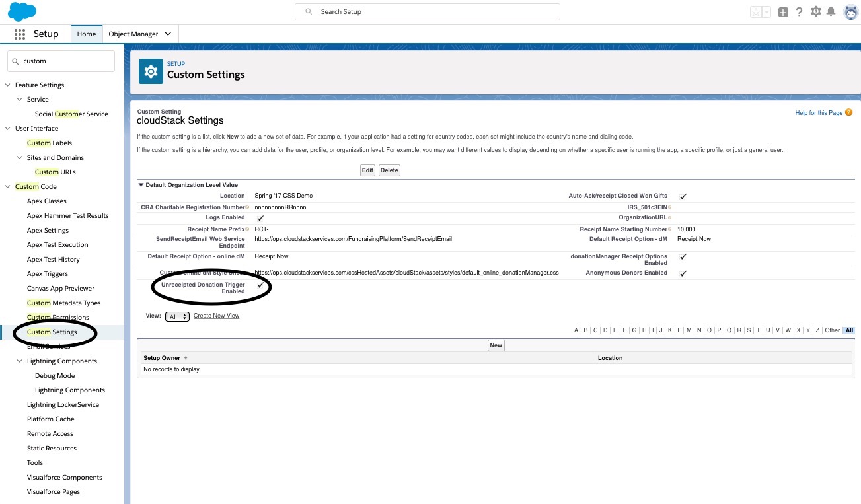
Task: Open Visualforce Pages
Action: 54,491
